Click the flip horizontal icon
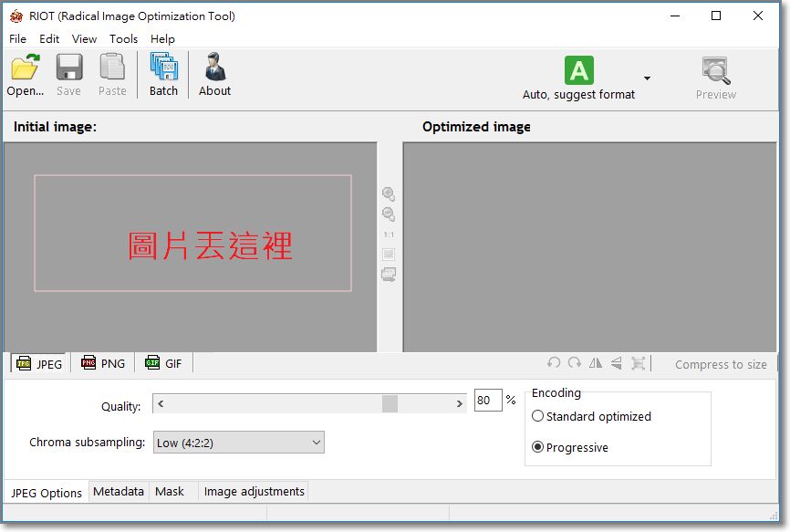Screen dimensions: 790x532 [x=596, y=363]
